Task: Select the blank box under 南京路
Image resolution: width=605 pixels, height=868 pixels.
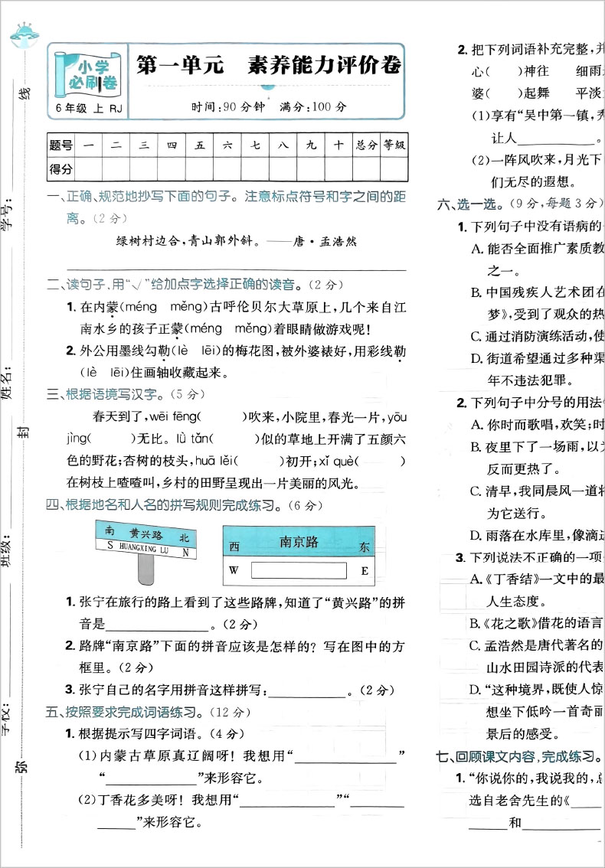Action: (x=299, y=570)
